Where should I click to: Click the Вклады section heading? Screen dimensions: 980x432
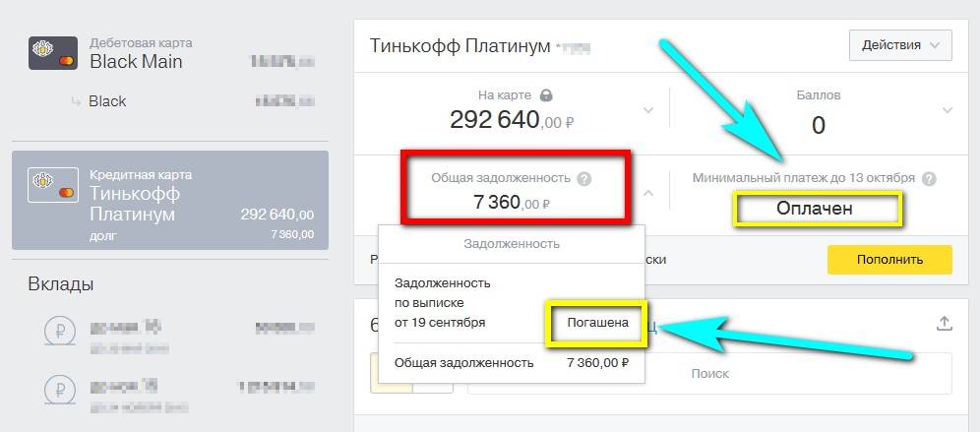(61, 285)
